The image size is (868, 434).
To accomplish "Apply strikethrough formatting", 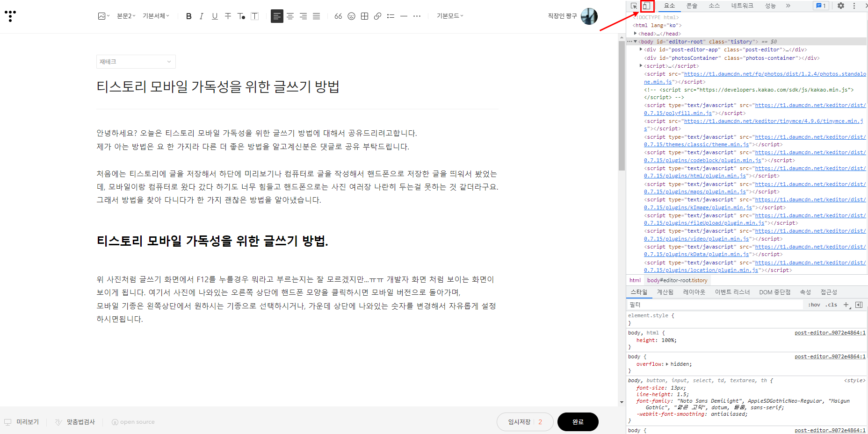I will tap(228, 16).
